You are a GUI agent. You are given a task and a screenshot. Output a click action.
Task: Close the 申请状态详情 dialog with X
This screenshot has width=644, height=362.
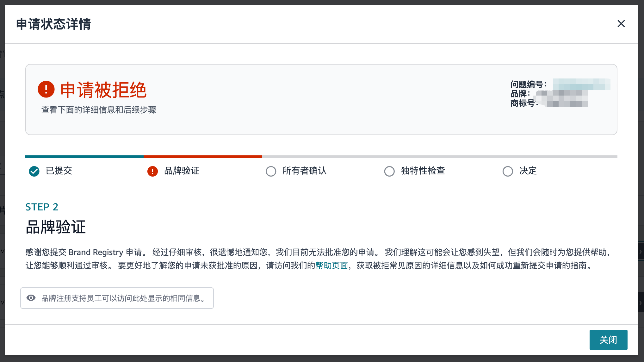(621, 24)
